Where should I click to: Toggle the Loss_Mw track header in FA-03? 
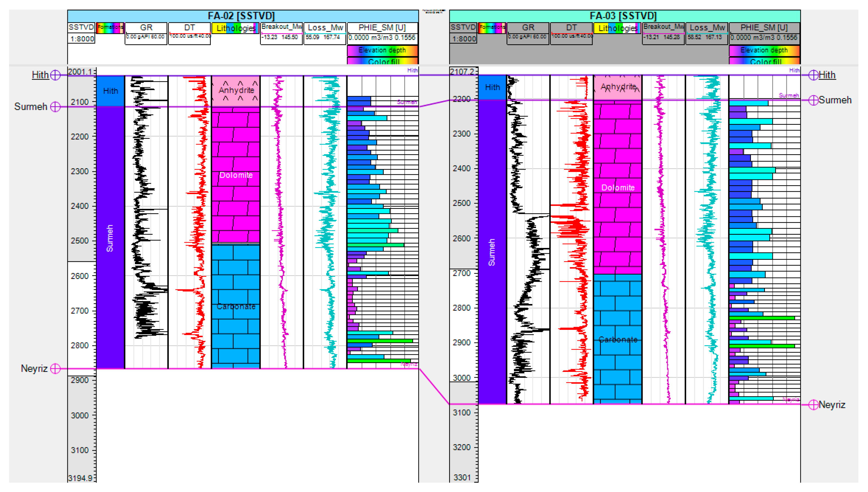coord(707,28)
